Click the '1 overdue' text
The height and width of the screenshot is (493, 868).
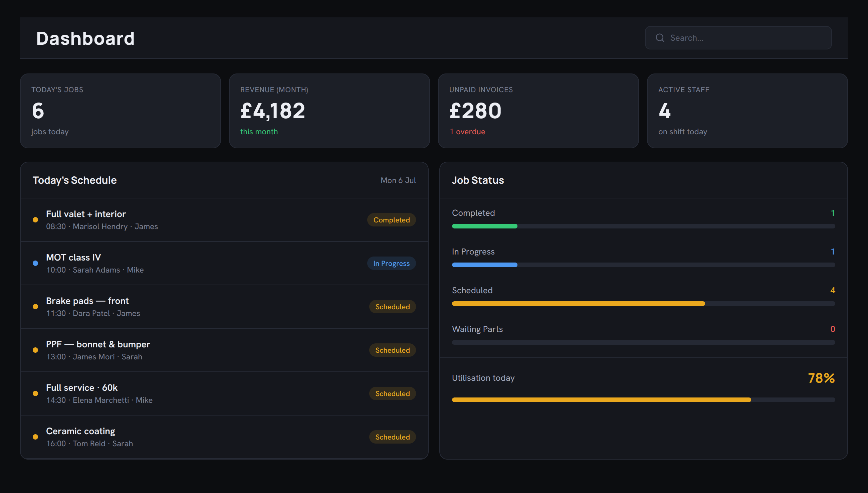pyautogui.click(x=467, y=132)
